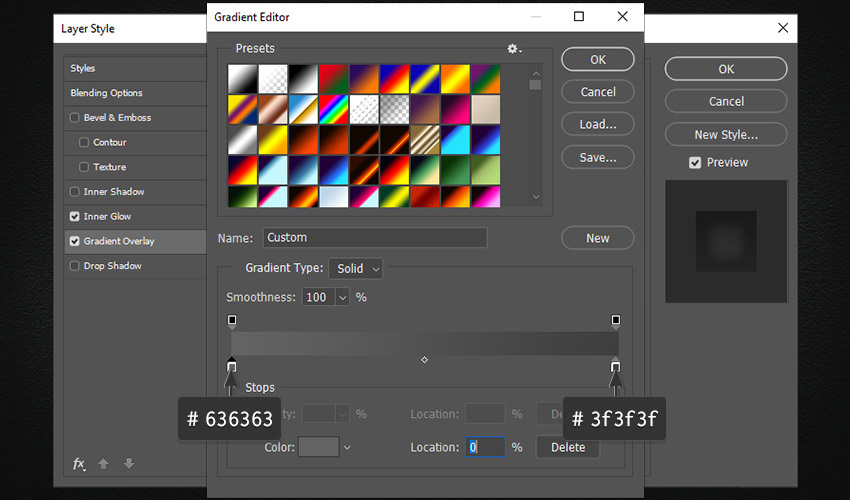Viewport: 850px width, 500px height.
Task: Select Blending Options in the list
Action: tap(106, 93)
